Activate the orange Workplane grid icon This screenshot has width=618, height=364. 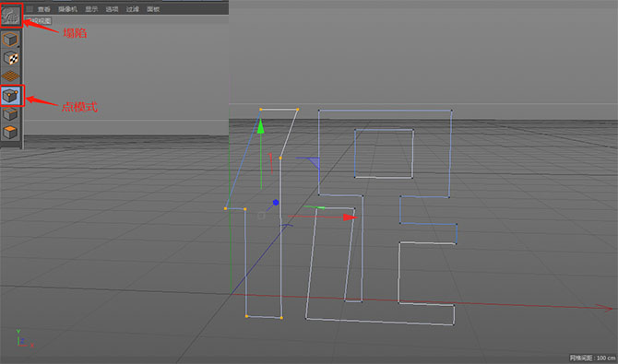click(11, 76)
